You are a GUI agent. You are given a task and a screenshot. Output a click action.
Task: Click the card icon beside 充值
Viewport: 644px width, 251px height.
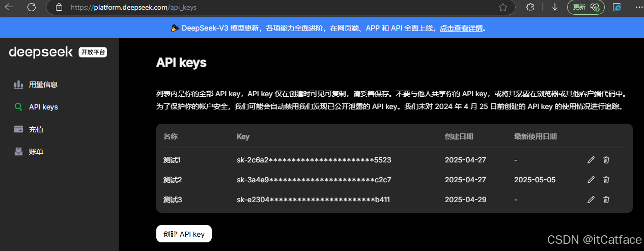[x=18, y=129]
